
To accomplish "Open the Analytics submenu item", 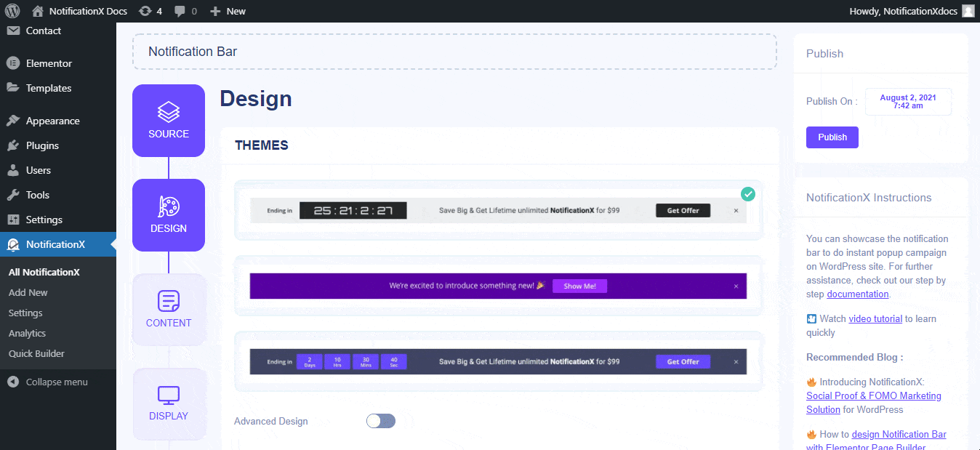I will click(27, 333).
